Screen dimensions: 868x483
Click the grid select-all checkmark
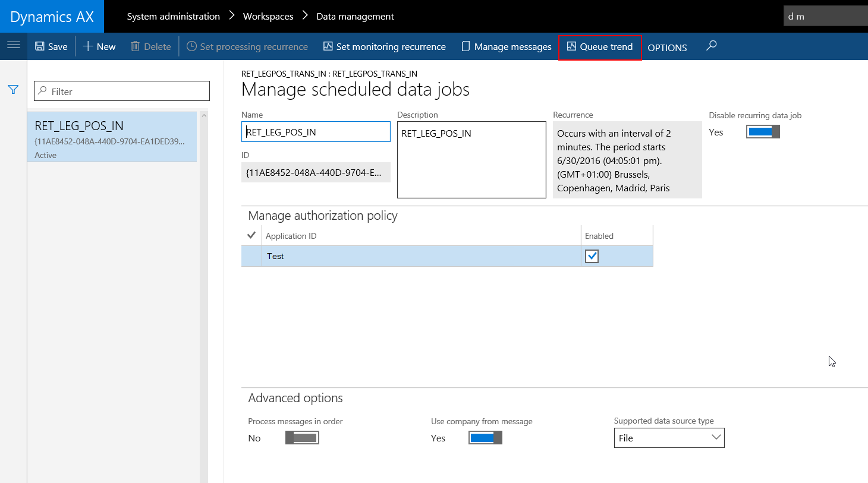click(251, 235)
